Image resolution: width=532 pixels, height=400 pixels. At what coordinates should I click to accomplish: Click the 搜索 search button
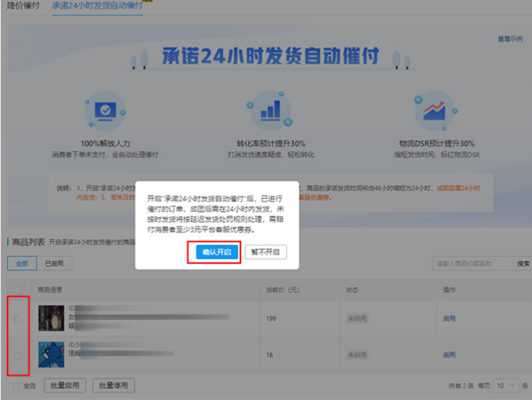tap(523, 264)
